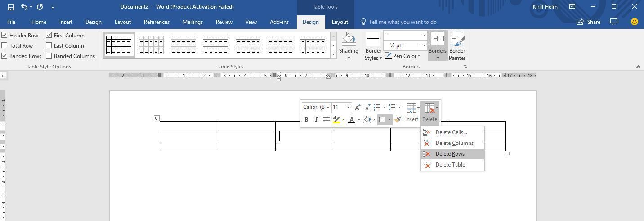Enable the Total Row checkbox

click(4, 45)
